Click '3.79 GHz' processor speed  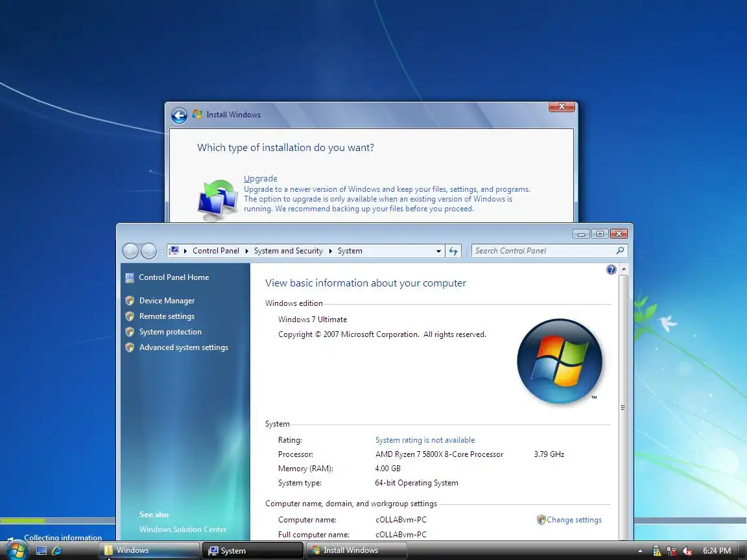549,454
